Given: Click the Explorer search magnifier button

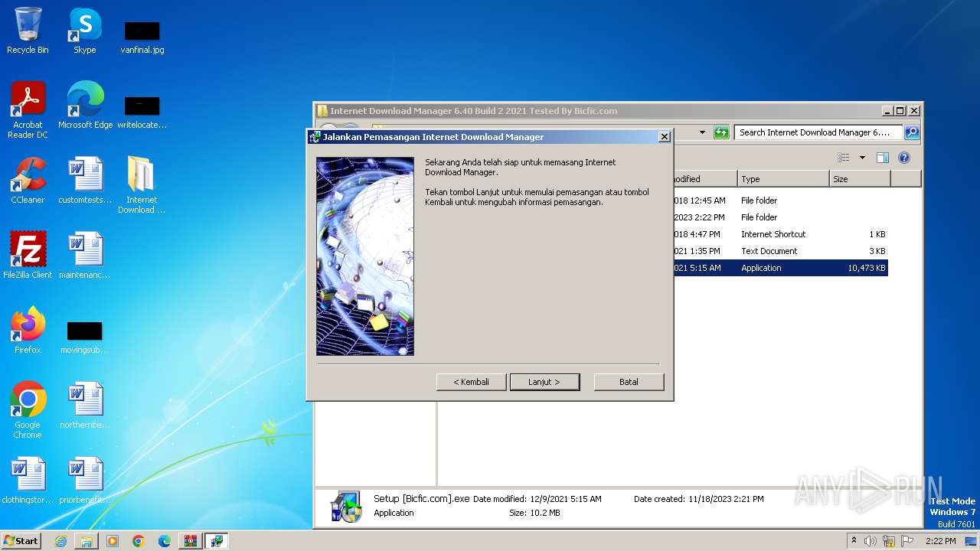Looking at the screenshot, I should pos(911,132).
